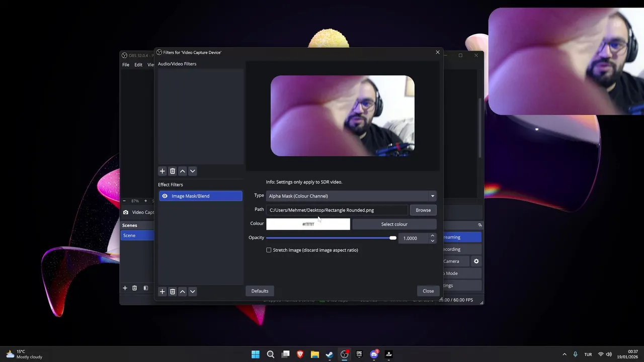
Task: Click the Defaults button
Action: coord(260,291)
